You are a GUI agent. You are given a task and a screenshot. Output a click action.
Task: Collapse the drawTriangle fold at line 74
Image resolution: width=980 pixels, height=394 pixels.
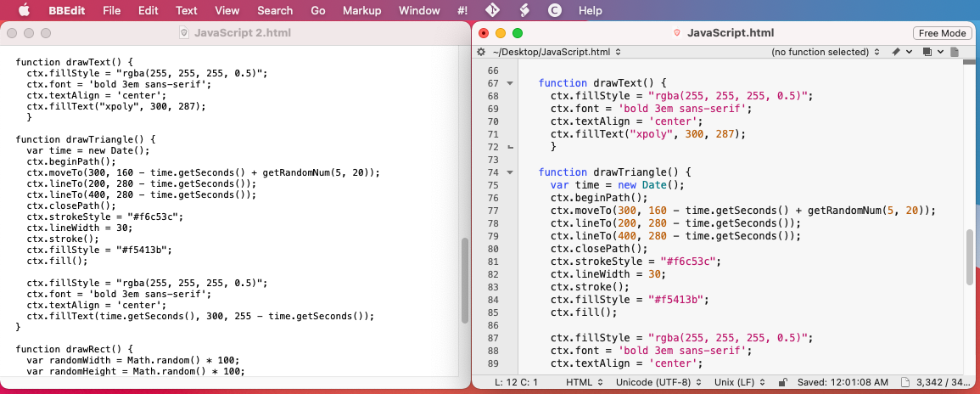click(510, 172)
